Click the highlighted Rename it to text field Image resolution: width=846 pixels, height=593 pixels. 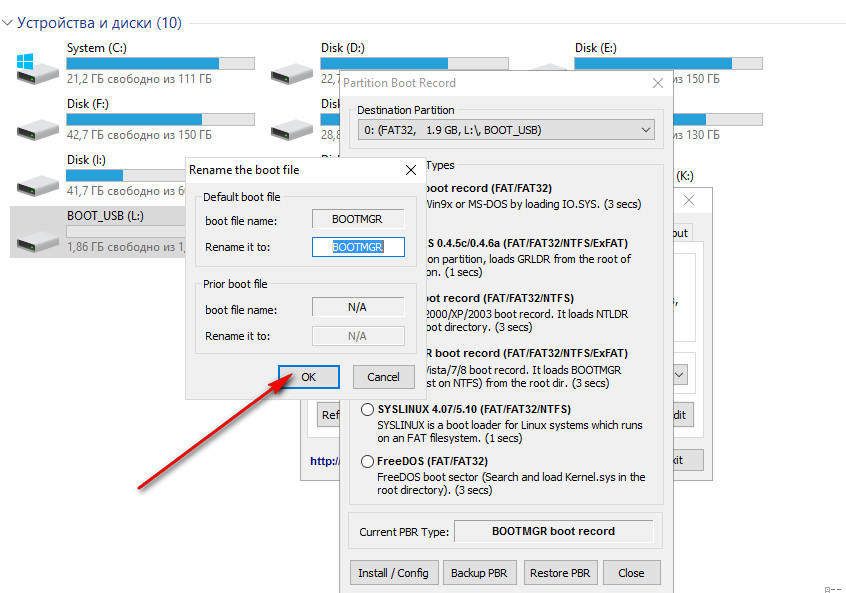coord(358,247)
